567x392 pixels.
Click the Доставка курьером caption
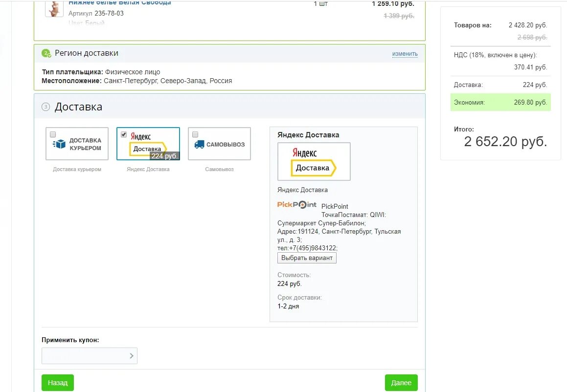[x=77, y=169]
